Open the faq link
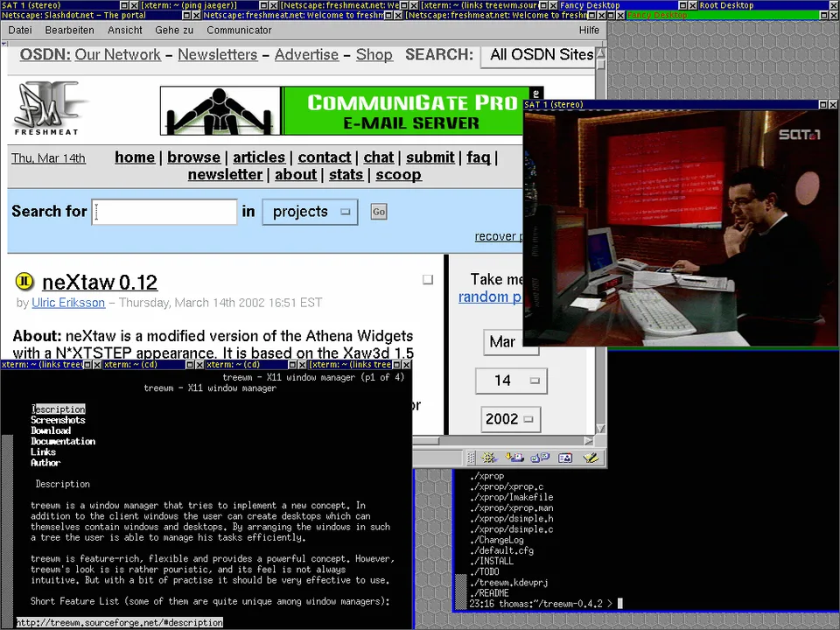This screenshot has width=840, height=630. tap(479, 157)
